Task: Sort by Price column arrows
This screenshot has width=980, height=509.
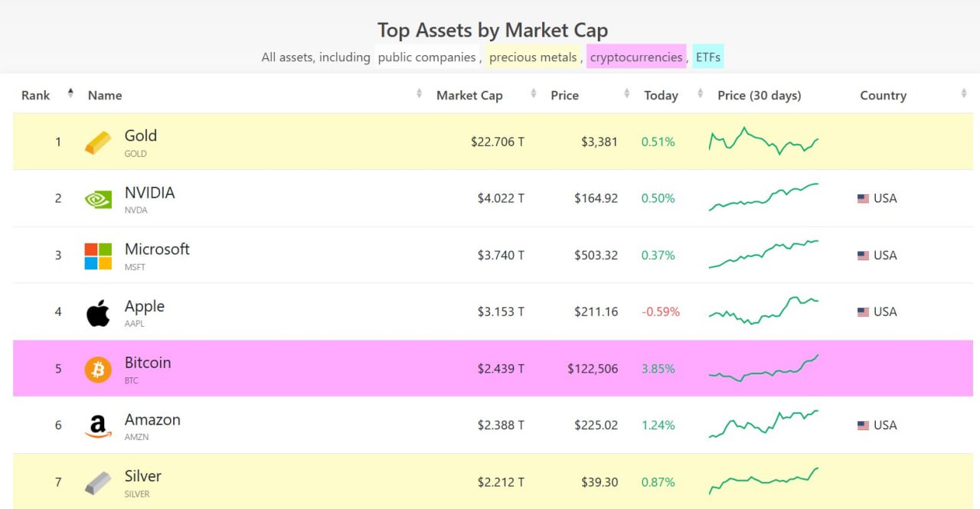Action: pyautogui.click(x=626, y=94)
